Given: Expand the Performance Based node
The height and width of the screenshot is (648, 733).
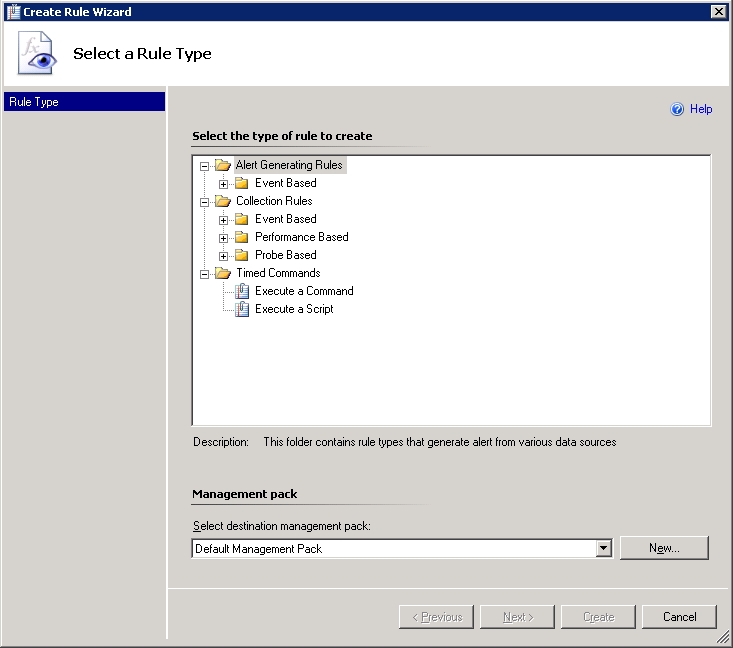Looking at the screenshot, I should tap(223, 238).
